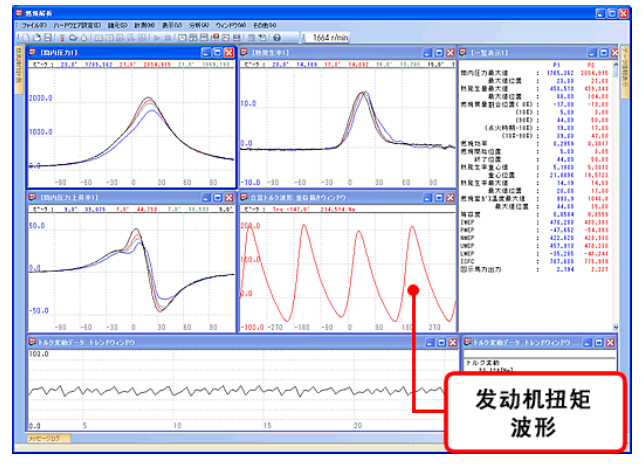Select the NMEP row in list window
644x464 pixels.
pos(534,238)
